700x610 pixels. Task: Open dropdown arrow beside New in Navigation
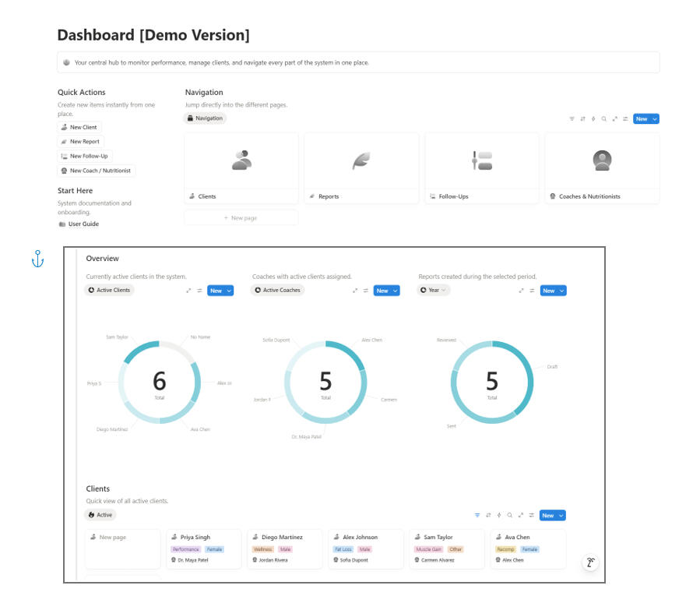point(655,119)
